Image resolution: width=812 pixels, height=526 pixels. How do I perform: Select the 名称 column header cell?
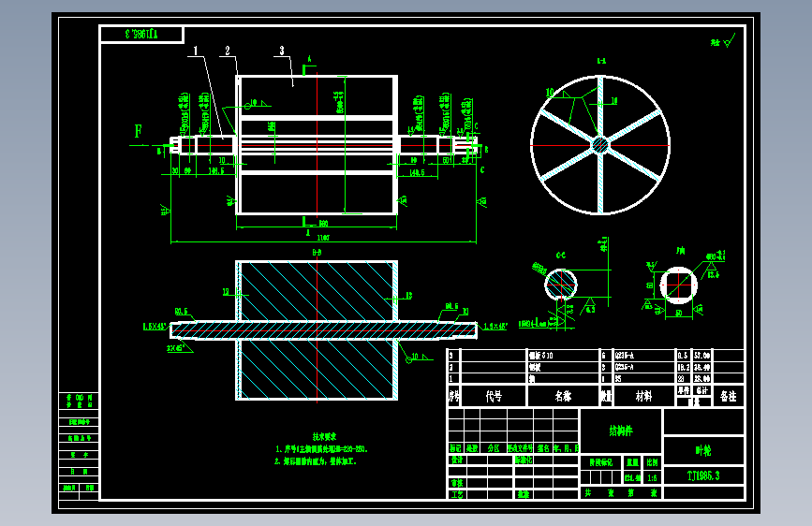[x=563, y=396]
